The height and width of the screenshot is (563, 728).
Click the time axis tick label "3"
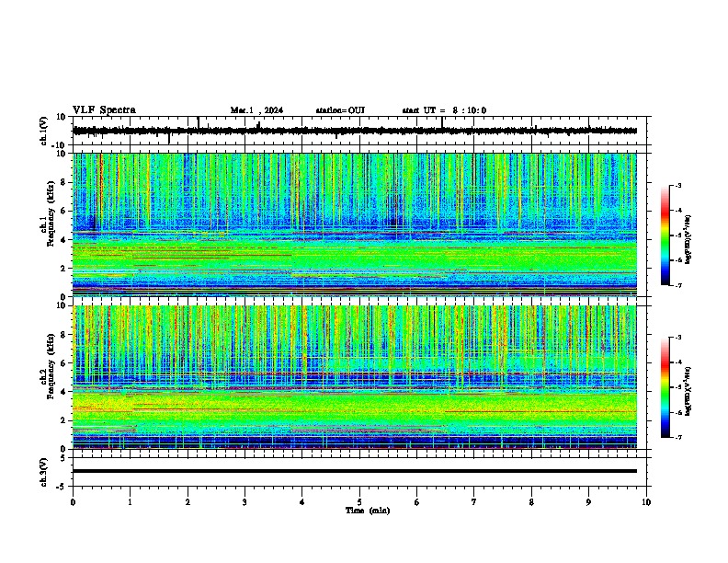coord(245,502)
